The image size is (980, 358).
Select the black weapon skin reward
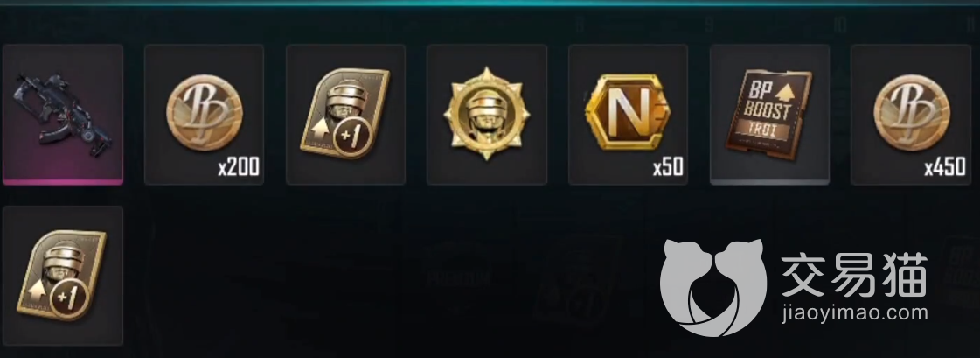tap(62, 115)
